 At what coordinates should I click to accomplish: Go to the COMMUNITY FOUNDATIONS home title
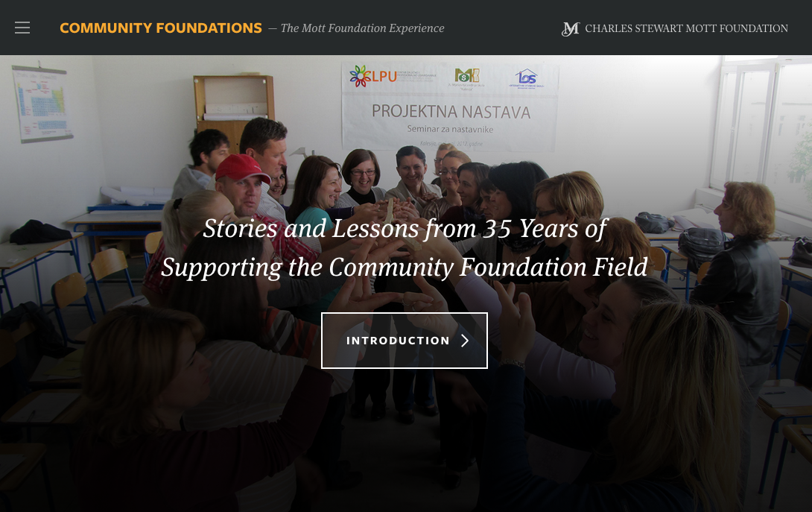(161, 28)
